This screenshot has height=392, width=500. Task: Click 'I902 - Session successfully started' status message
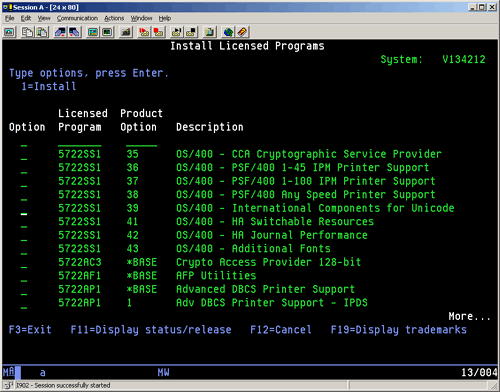[x=63, y=385]
